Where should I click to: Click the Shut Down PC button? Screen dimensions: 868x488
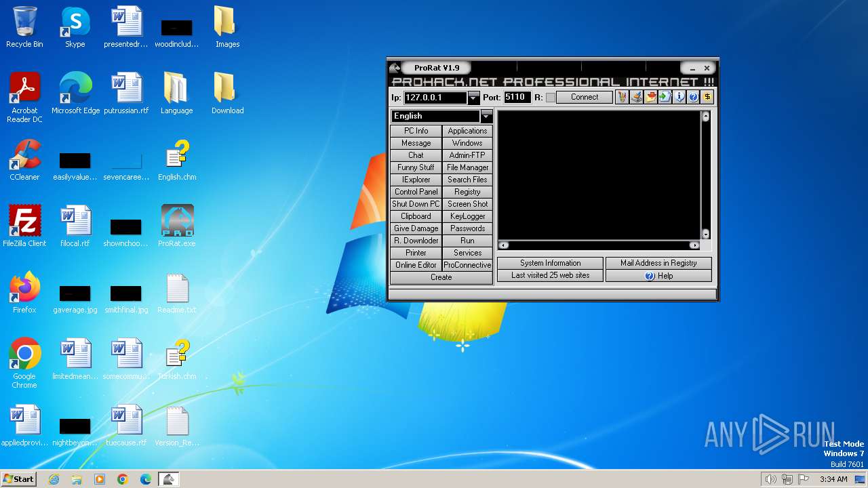pyautogui.click(x=416, y=204)
